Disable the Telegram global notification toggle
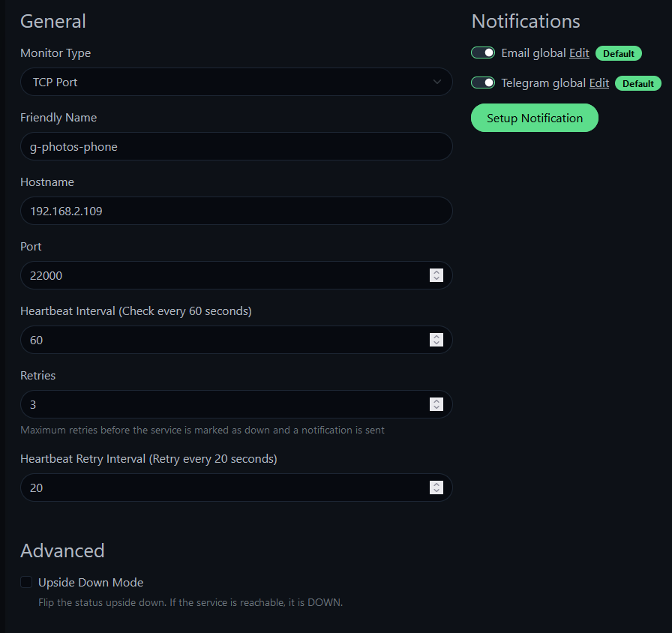This screenshot has width=672, height=633. coord(483,82)
